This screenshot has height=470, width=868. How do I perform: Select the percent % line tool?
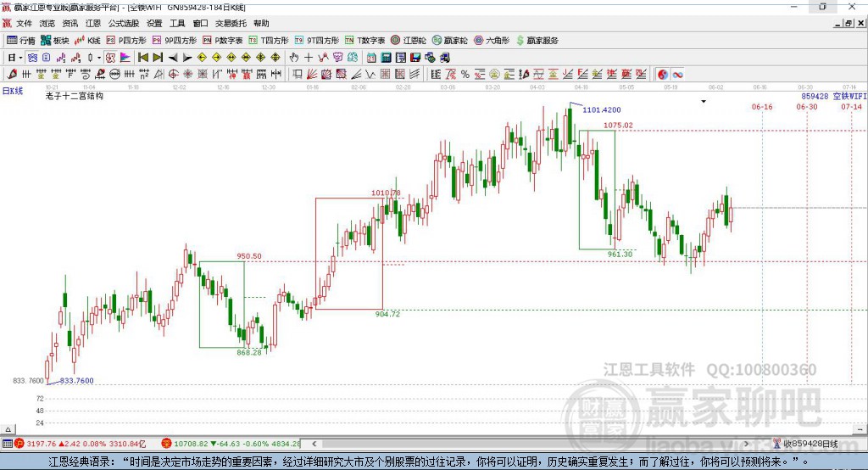pyautogui.click(x=465, y=75)
